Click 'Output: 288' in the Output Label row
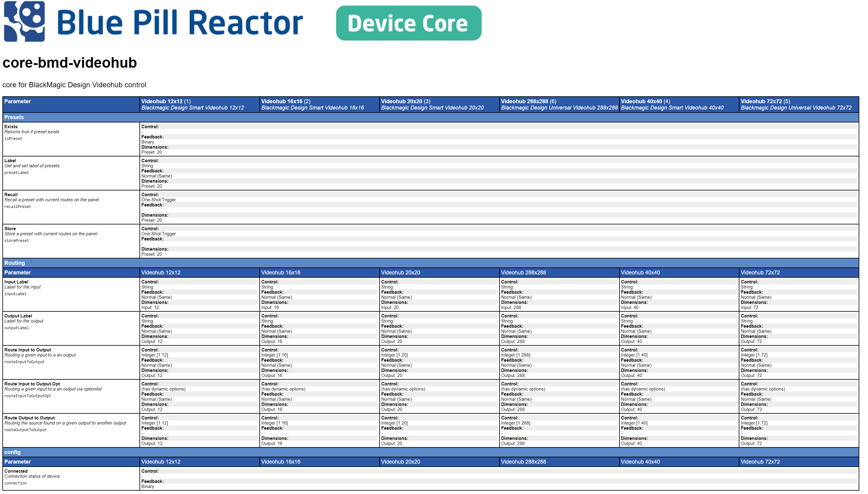Image resolution: width=868 pixels, height=494 pixels. (513, 342)
